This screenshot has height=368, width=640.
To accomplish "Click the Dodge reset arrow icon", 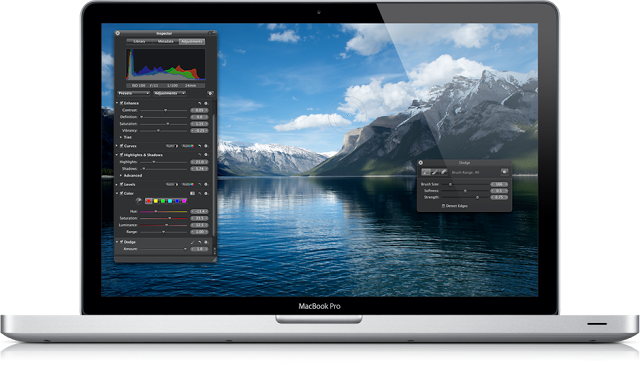I will 200,242.
